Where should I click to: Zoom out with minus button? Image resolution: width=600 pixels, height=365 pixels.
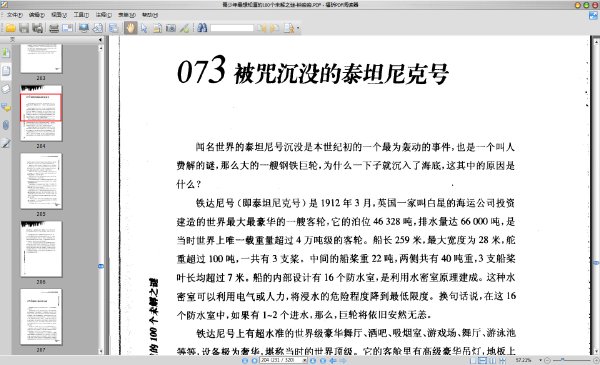548,361
